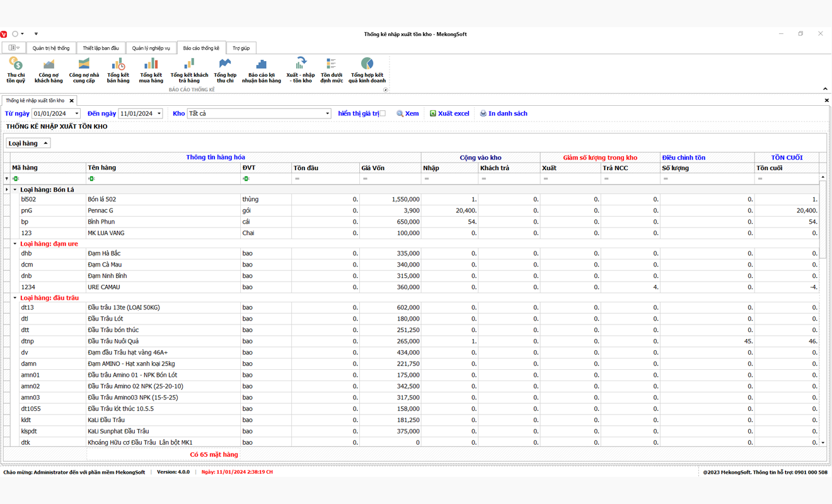Image resolution: width=832 pixels, height=504 pixels.
Task: Open Tổng hợp kết quả kinh doanh
Action: click(367, 69)
